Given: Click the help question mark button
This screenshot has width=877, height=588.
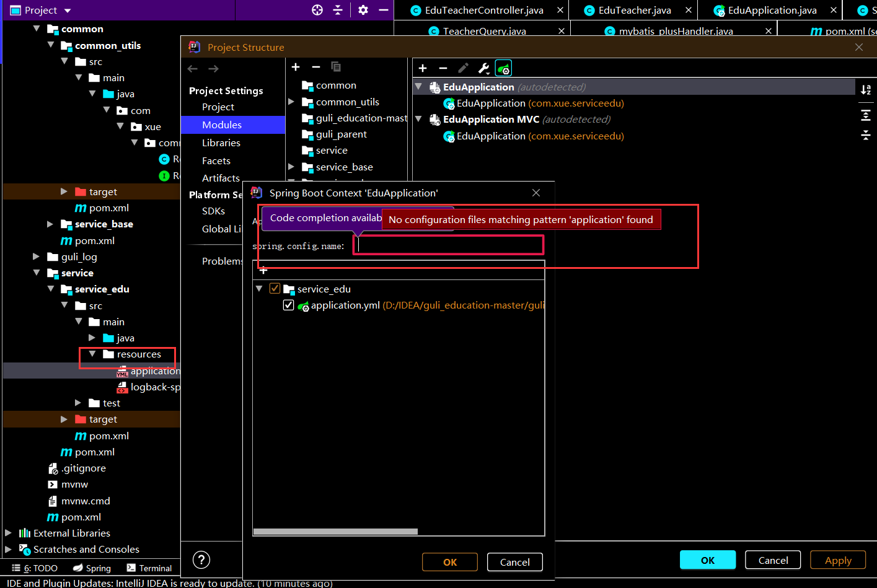Looking at the screenshot, I should [201, 560].
